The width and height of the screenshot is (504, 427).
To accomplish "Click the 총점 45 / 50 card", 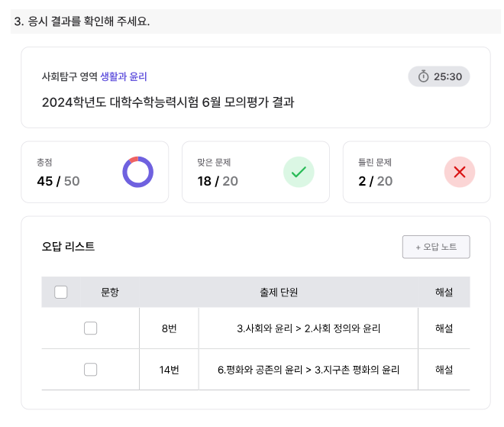I will tap(95, 172).
